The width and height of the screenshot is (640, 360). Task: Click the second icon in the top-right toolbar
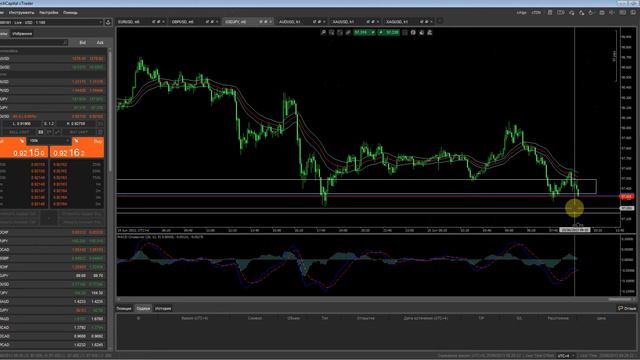click(x=561, y=13)
